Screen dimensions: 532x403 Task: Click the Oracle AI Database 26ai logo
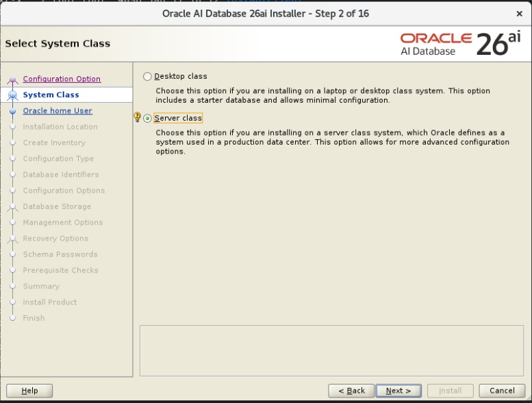point(460,44)
